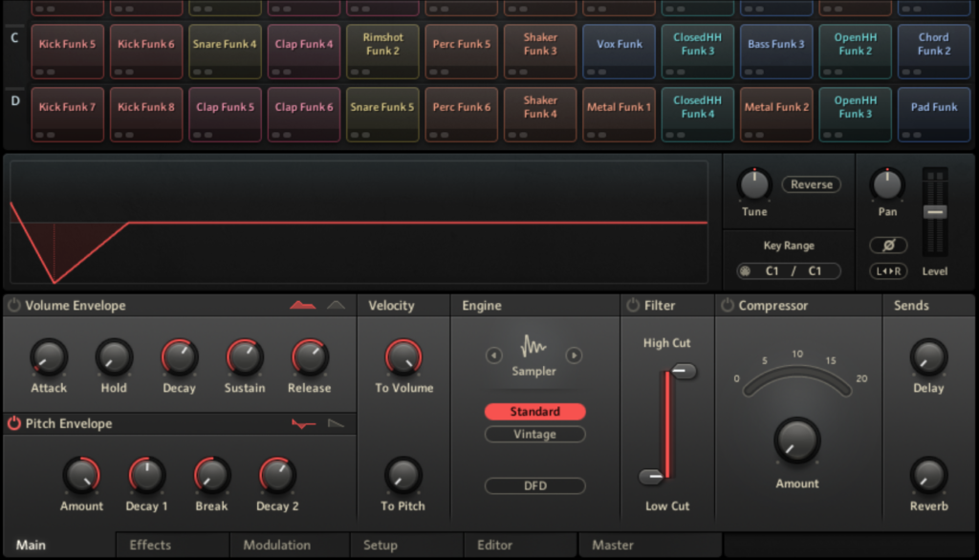This screenshot has height=560, width=979.
Task: Go to previous engine with left arrow
Action: click(x=493, y=355)
